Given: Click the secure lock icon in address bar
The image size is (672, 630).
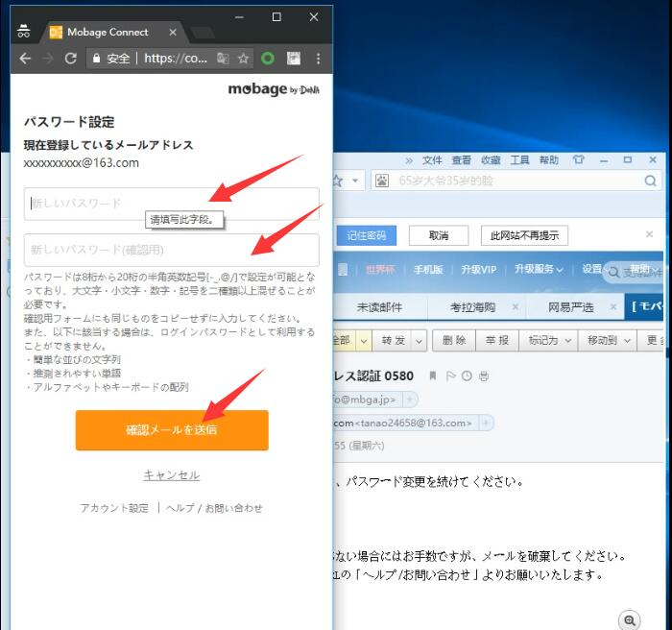Looking at the screenshot, I should point(96,59).
